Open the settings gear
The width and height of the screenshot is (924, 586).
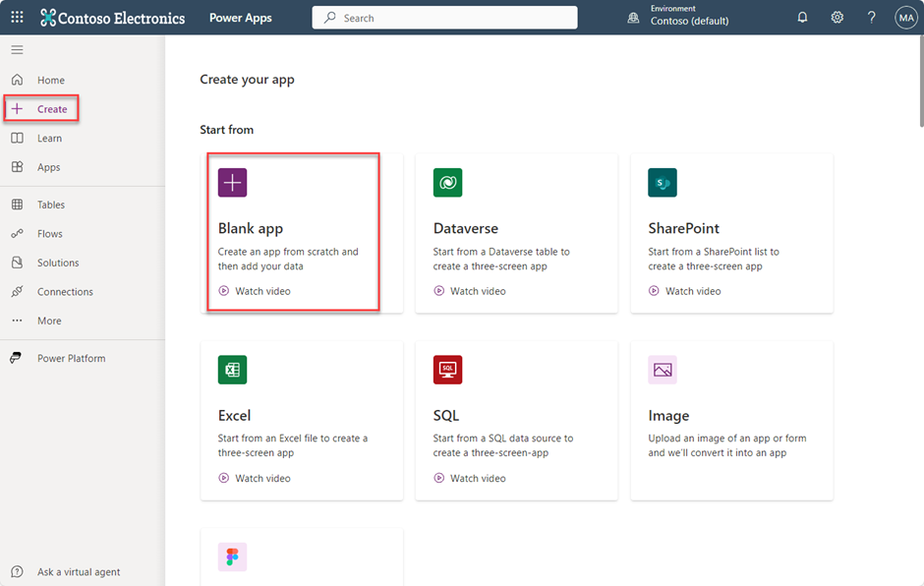coord(837,17)
